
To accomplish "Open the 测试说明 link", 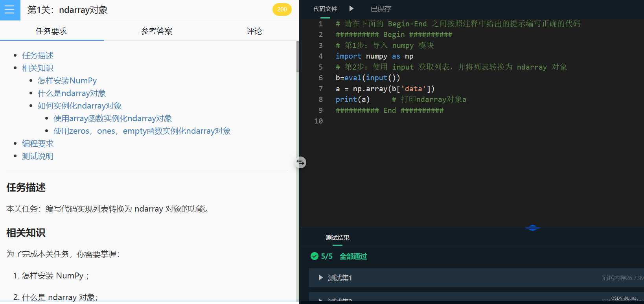I will point(38,156).
